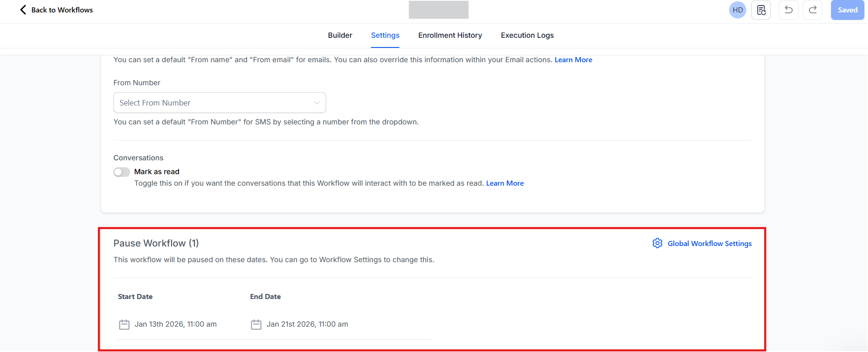The width and height of the screenshot is (868, 352).
Task: Click the Start Date calendar icon
Action: point(124,324)
